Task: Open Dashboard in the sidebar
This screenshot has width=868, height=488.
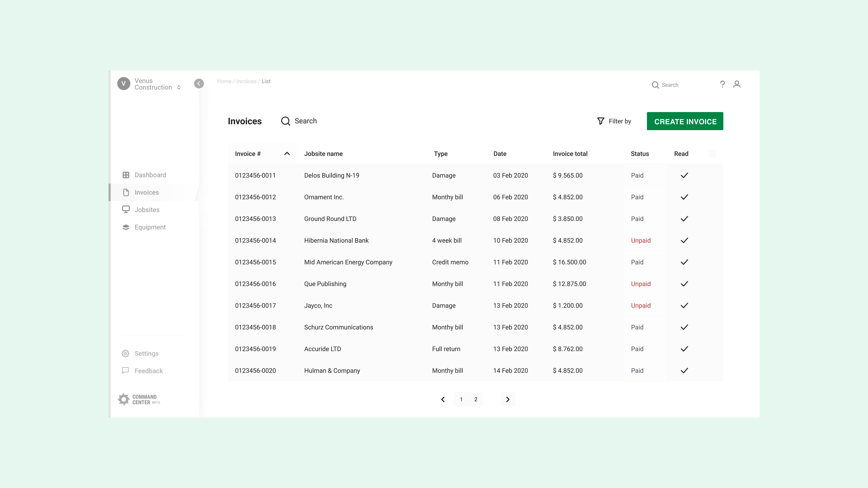Action: (150, 175)
